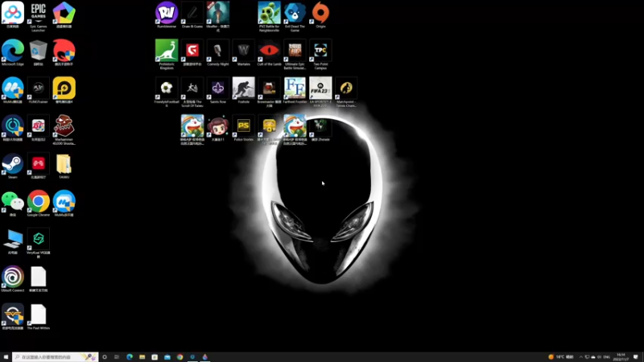Image resolution: width=644 pixels, height=362 pixels.
Task: Select the Cult of the Lamb icon
Action: [269, 52]
